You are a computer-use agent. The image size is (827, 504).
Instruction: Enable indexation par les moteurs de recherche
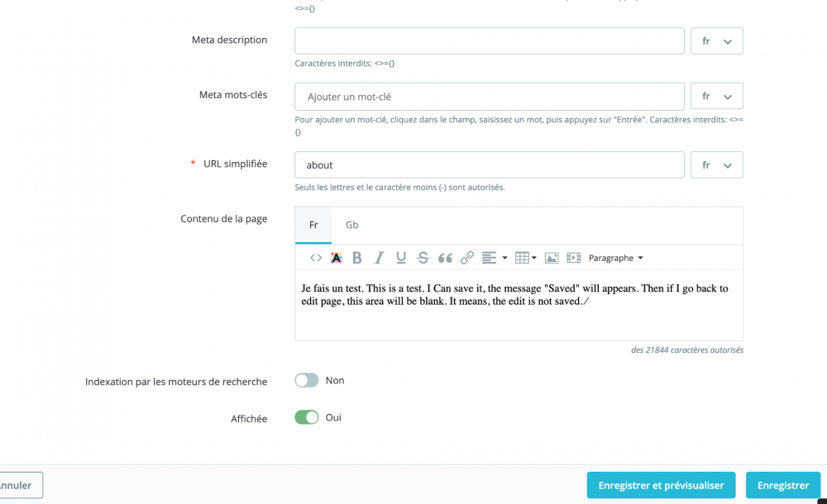click(307, 379)
